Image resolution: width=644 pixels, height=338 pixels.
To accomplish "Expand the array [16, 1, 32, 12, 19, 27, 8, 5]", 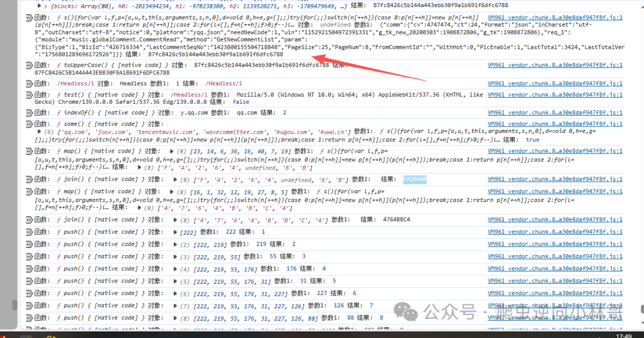I will (x=172, y=191).
